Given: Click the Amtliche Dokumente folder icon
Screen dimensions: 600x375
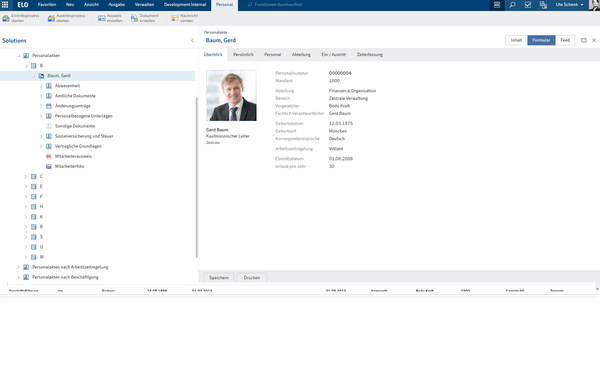Looking at the screenshot, I should click(x=49, y=96).
